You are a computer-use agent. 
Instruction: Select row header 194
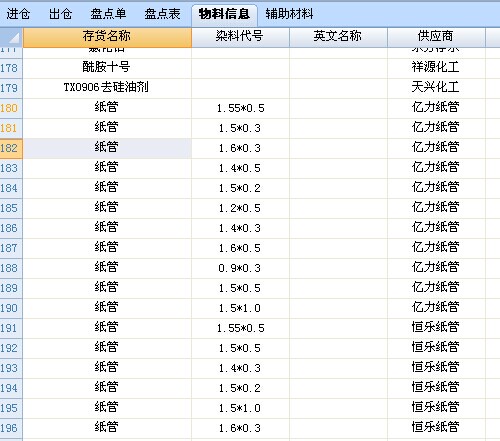tap(11, 388)
